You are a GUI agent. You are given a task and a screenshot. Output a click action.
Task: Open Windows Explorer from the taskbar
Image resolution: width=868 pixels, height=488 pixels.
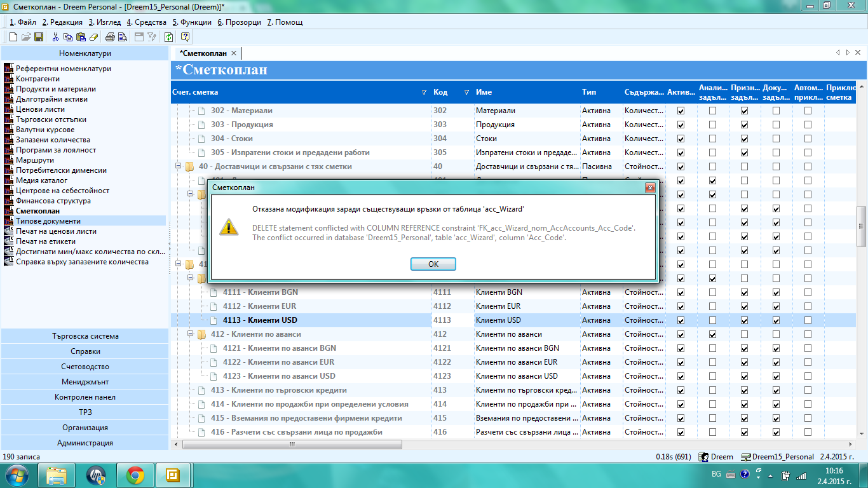pyautogui.click(x=57, y=475)
